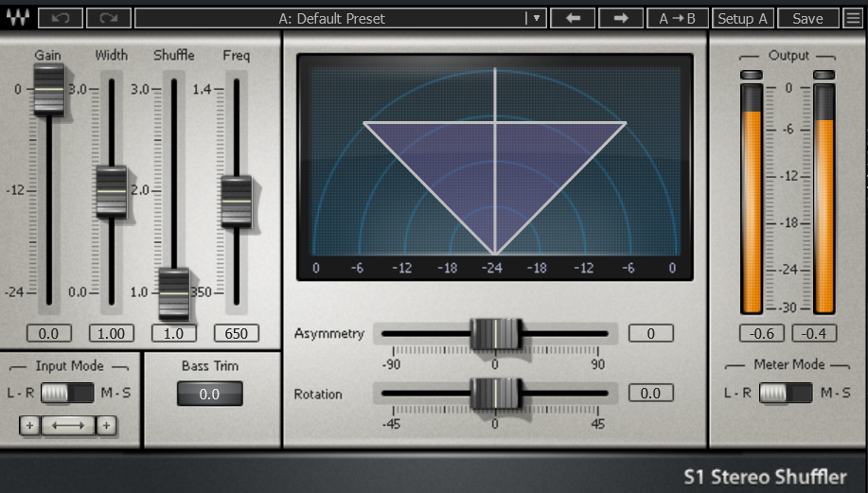
Task: Click the Waves logo icon
Action: [x=18, y=18]
